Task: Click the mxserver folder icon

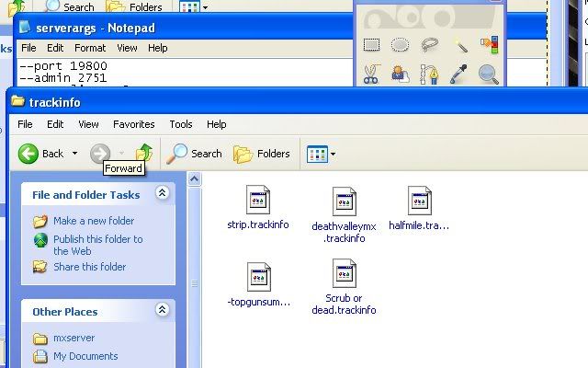Action: [x=40, y=339]
